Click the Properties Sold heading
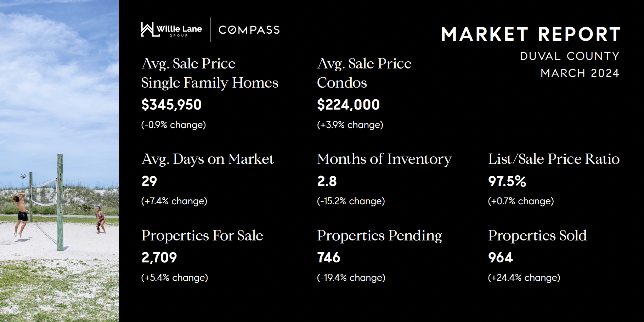The height and width of the screenshot is (322, 644). pyautogui.click(x=537, y=235)
